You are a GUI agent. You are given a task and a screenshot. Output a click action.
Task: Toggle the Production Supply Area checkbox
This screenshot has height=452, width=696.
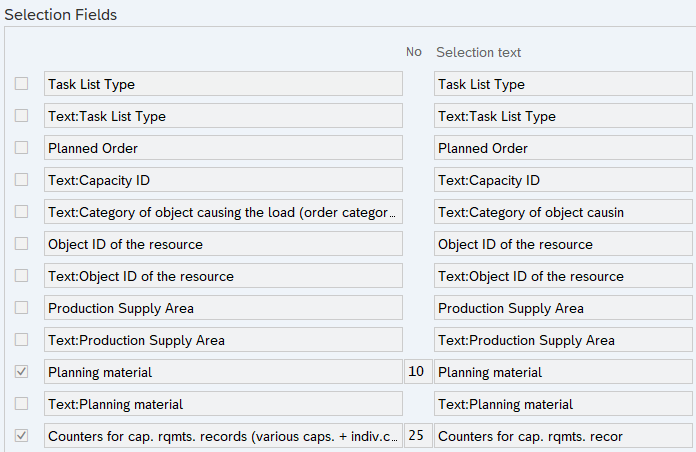(21, 308)
